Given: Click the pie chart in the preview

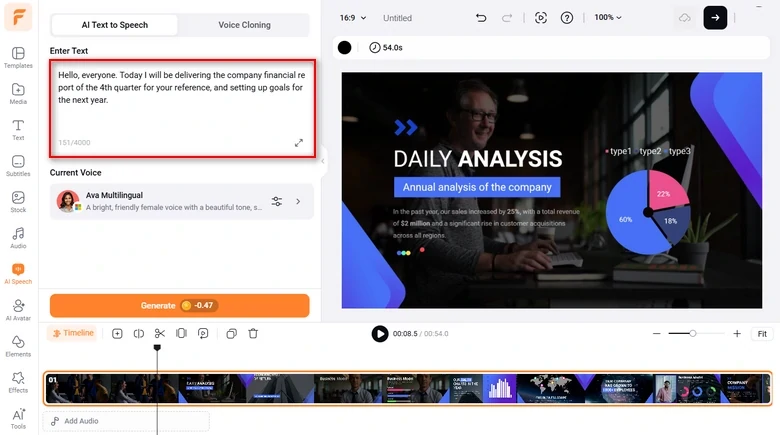Looking at the screenshot, I should (x=648, y=212).
